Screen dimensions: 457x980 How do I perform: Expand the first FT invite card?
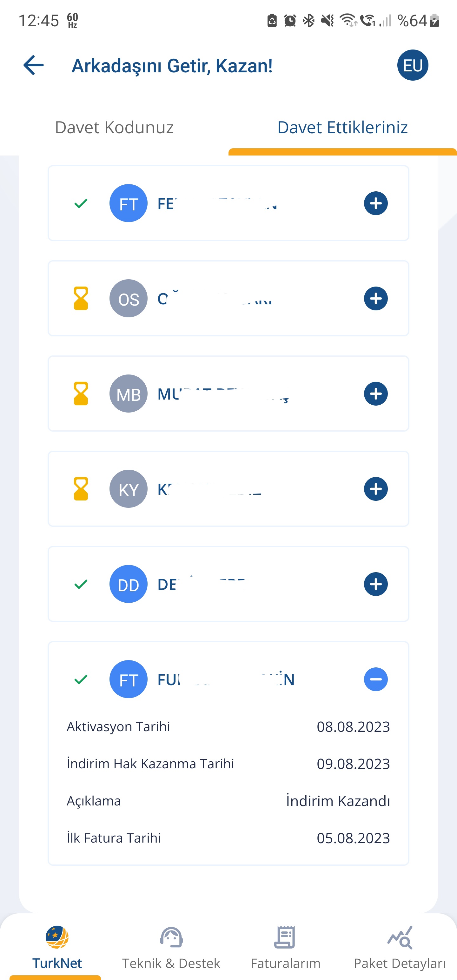click(x=375, y=203)
